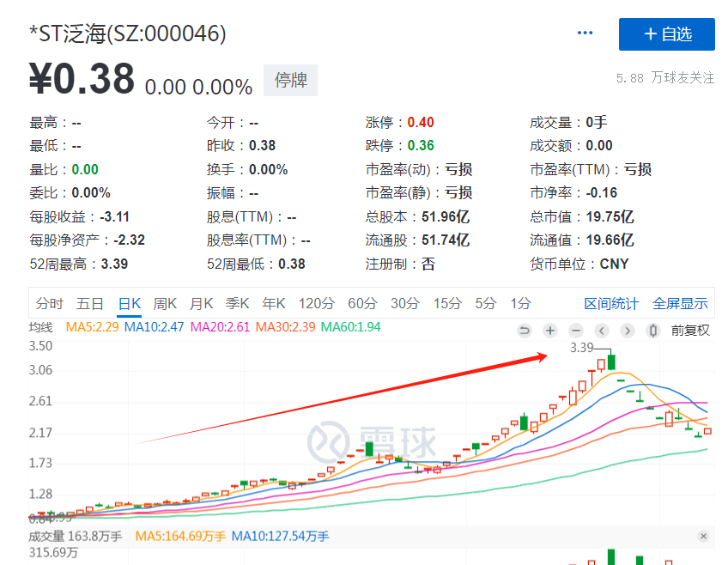
Task: Click the 市净率 value -0.16
Action: (x=601, y=192)
